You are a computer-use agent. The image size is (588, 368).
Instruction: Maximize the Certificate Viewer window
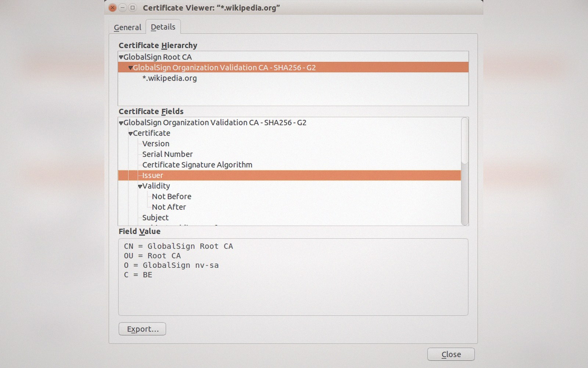[133, 8]
